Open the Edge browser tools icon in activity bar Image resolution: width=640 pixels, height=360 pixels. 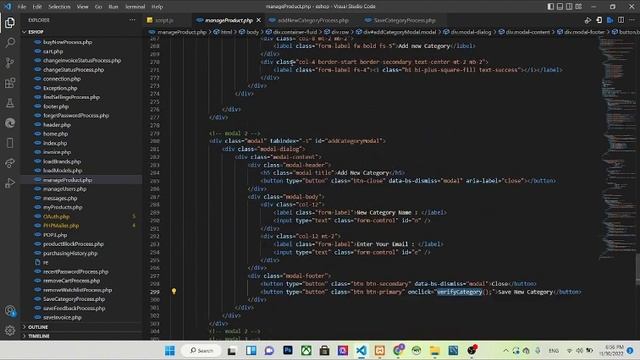(x=10, y=123)
